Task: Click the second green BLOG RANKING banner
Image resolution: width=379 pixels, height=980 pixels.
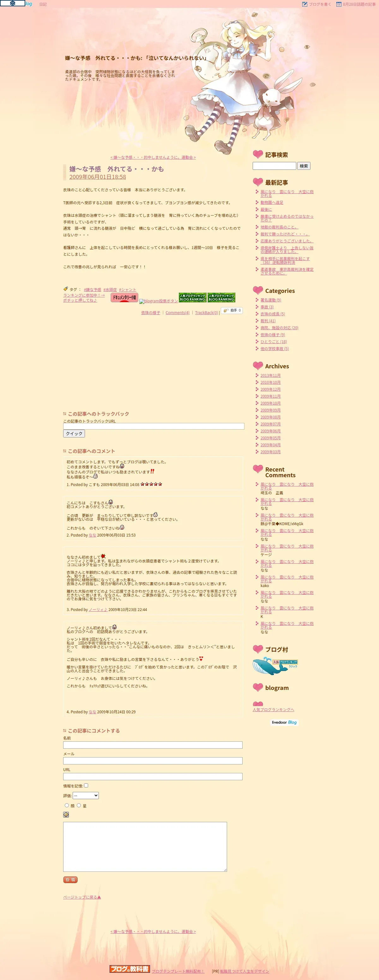Action: pos(221,298)
